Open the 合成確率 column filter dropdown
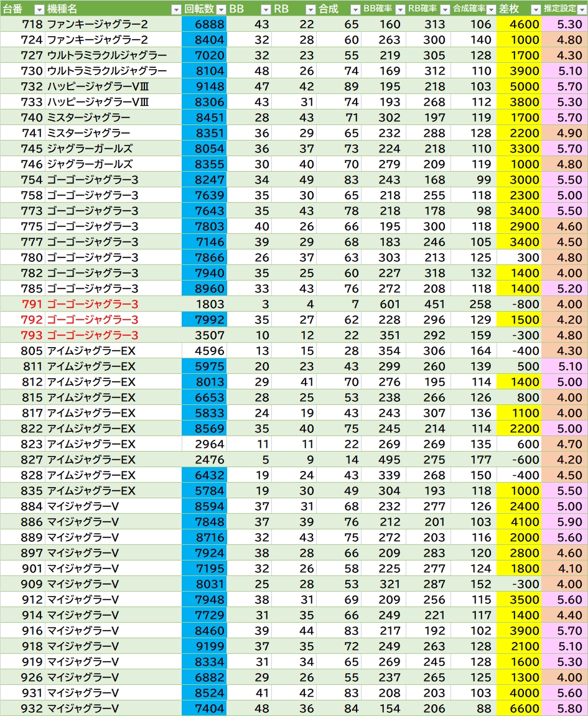The image size is (588, 716). click(x=491, y=9)
